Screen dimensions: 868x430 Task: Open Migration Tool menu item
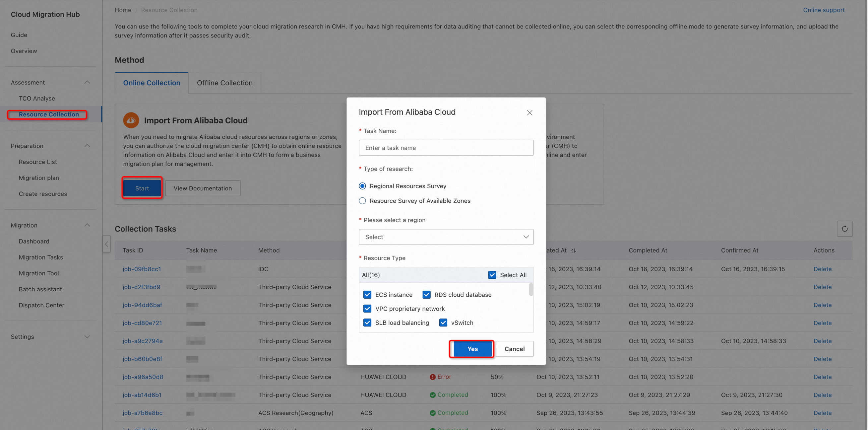pyautogui.click(x=39, y=273)
